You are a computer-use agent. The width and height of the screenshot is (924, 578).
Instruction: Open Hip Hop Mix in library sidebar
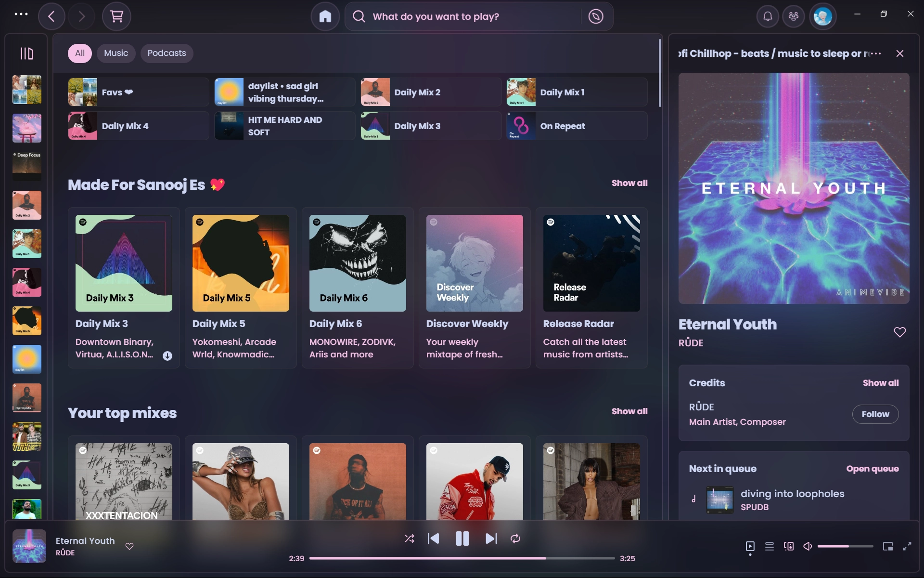(26, 398)
